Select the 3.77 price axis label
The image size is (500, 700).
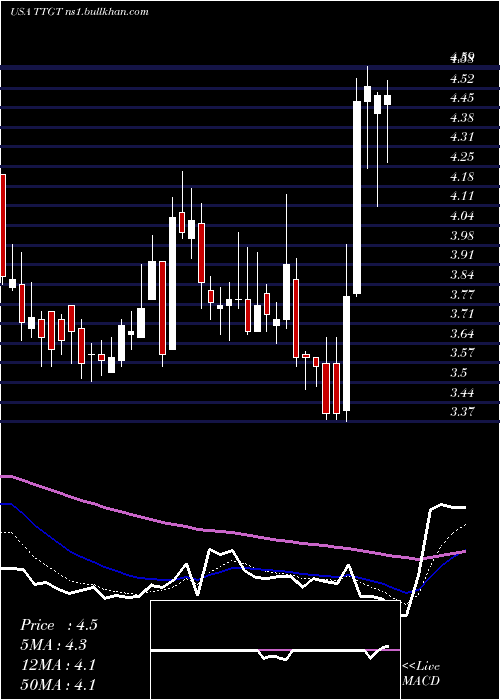click(x=462, y=295)
